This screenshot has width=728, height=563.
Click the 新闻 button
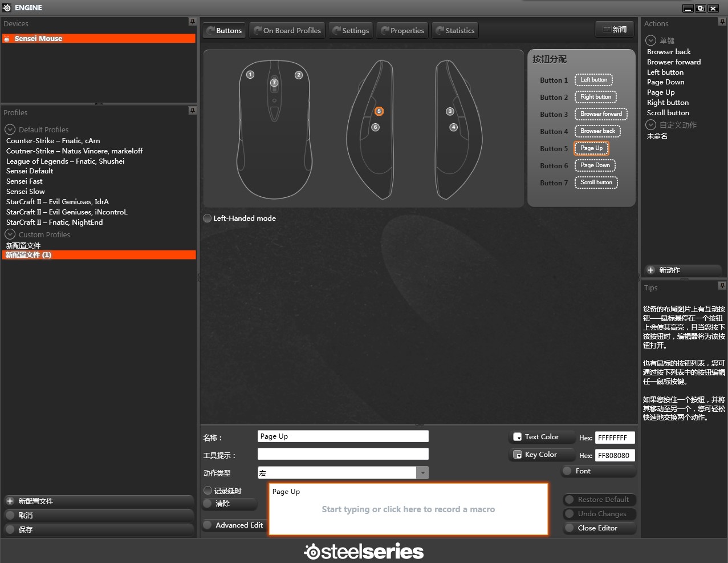(x=615, y=29)
